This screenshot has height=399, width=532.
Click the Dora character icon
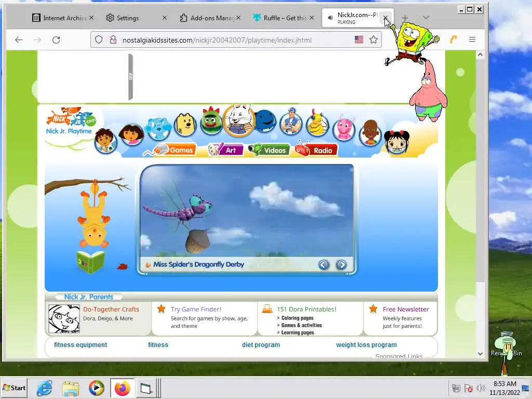pyautogui.click(x=131, y=135)
